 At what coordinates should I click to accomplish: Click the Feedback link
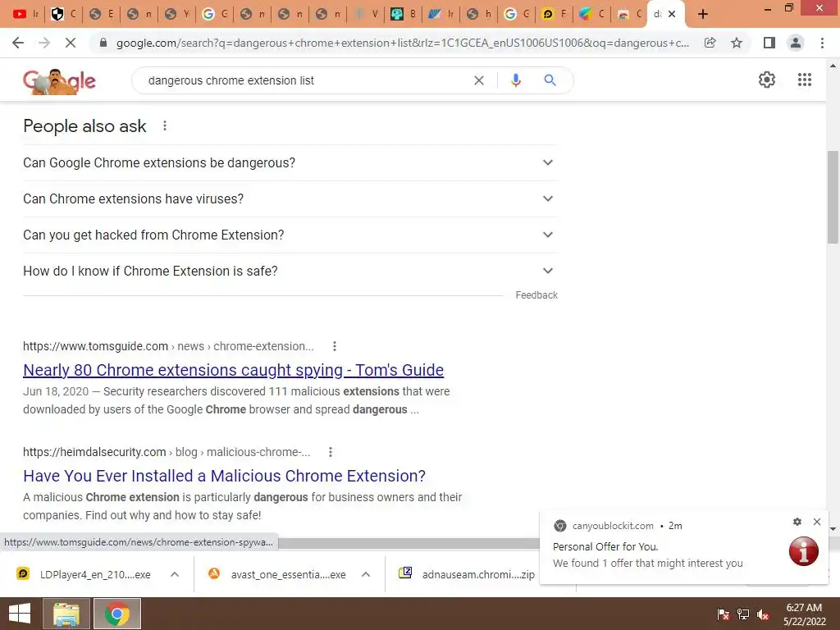click(536, 295)
